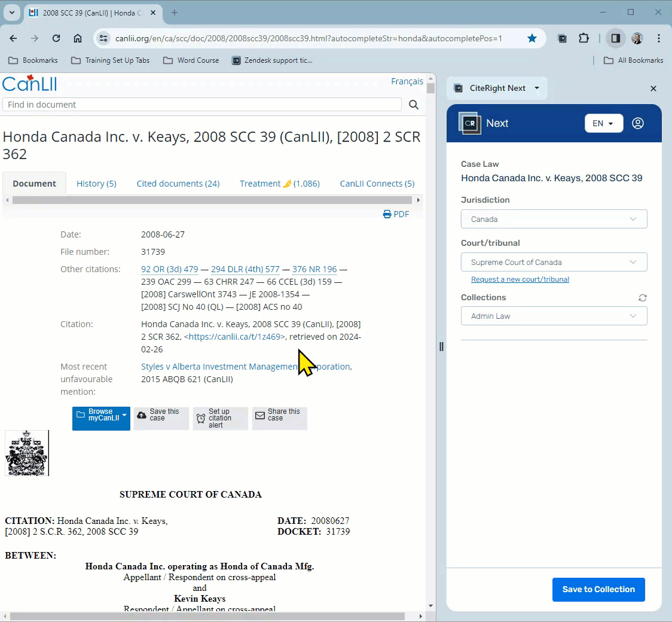Open the All Bookmarks folder
This screenshot has width=672, height=622.
(x=633, y=60)
